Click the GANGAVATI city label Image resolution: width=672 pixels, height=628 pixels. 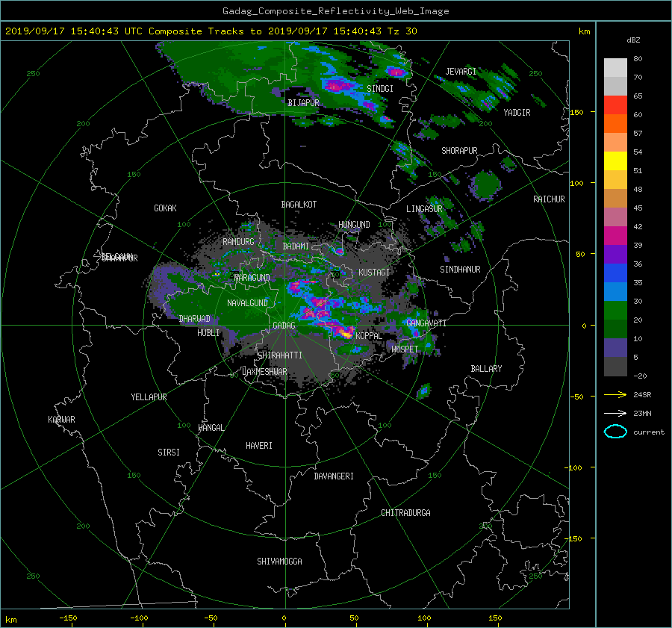426,323
